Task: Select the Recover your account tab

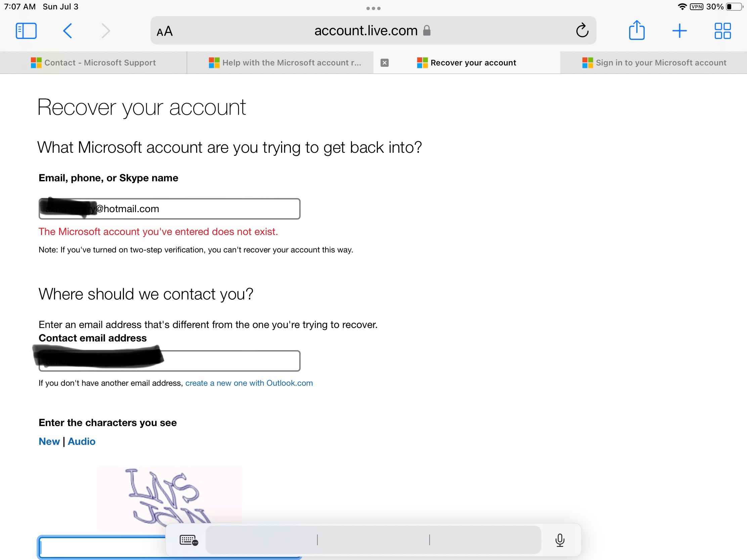Action: 467,63
